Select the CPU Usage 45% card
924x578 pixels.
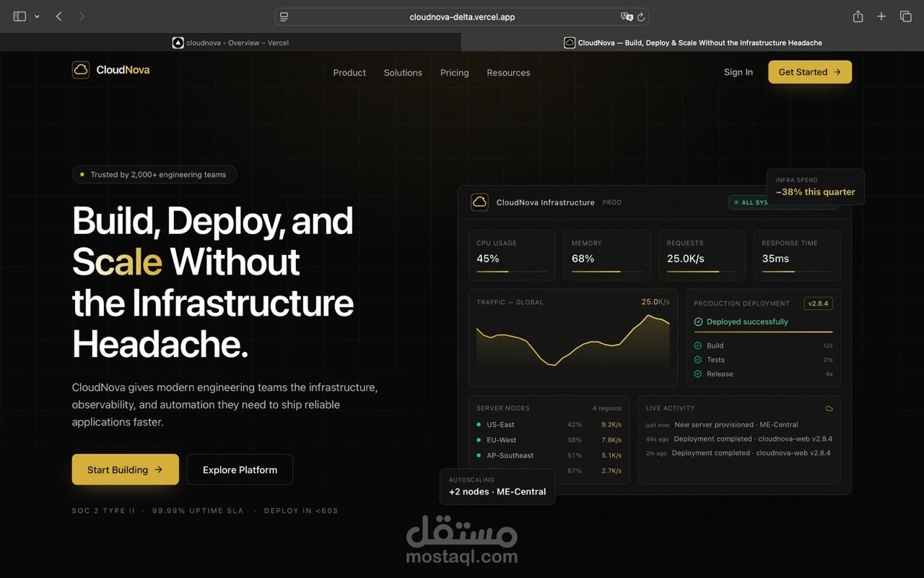[512, 255]
